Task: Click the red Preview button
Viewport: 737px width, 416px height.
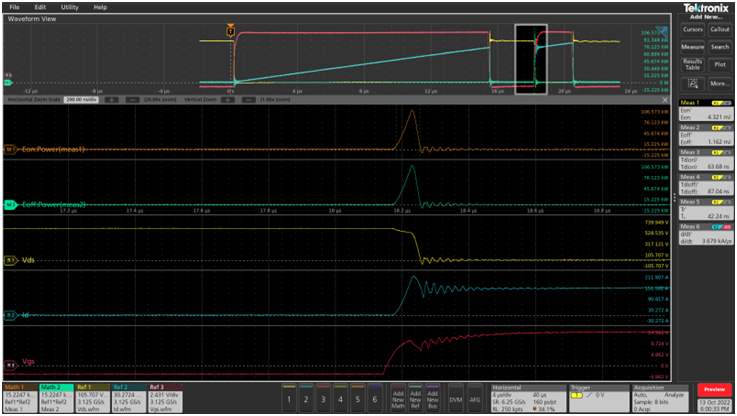Action: point(715,390)
